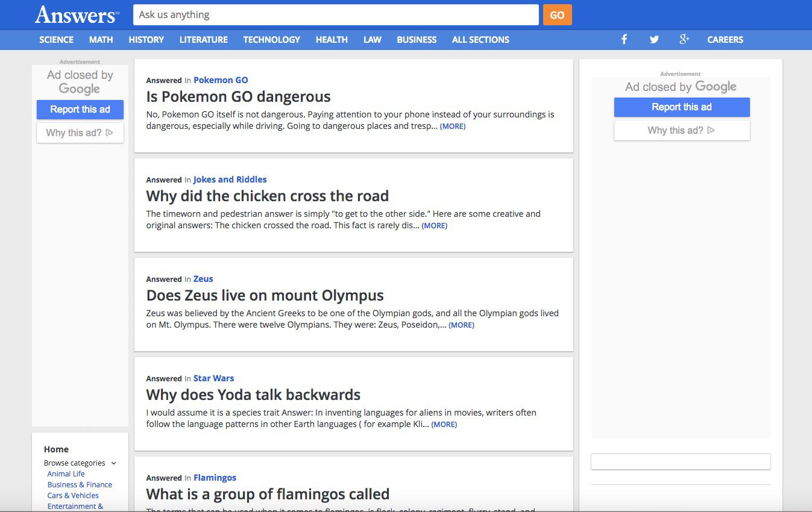Open All Sections menu item
The width and height of the screenshot is (812, 512).
point(481,40)
